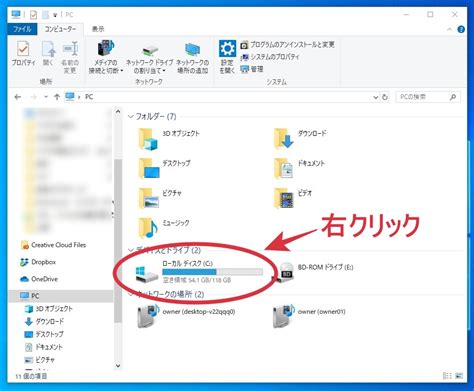Select the ダウンロード folder icon
474x391 pixels.
pyautogui.click(x=283, y=138)
